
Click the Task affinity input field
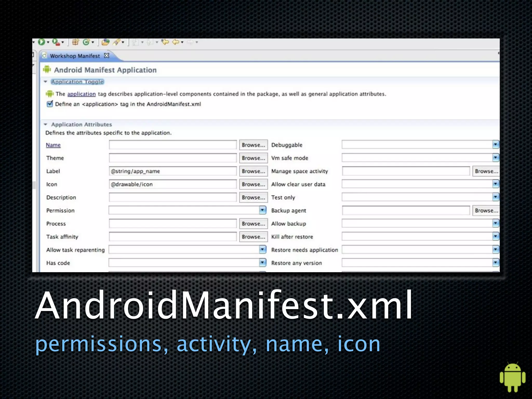click(173, 237)
